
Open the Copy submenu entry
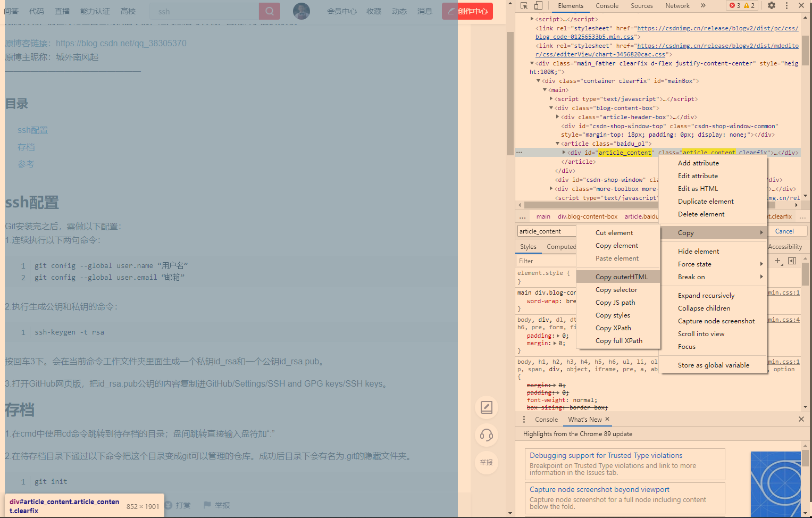pyautogui.click(x=713, y=233)
